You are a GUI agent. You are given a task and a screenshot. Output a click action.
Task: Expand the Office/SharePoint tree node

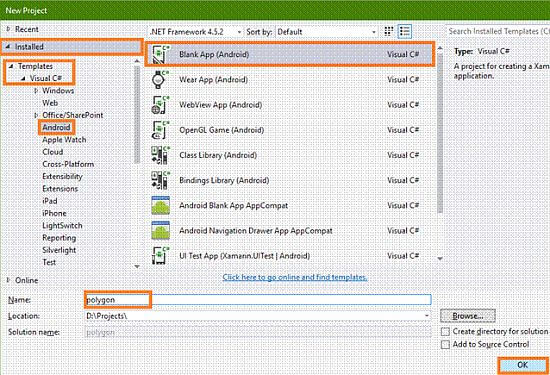pos(36,115)
